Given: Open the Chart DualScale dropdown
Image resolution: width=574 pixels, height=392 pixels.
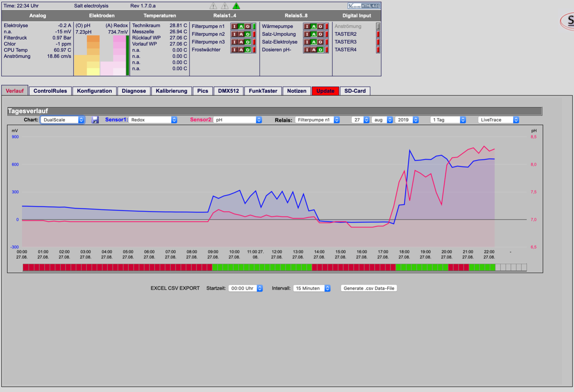Looking at the screenshot, I should click(63, 120).
